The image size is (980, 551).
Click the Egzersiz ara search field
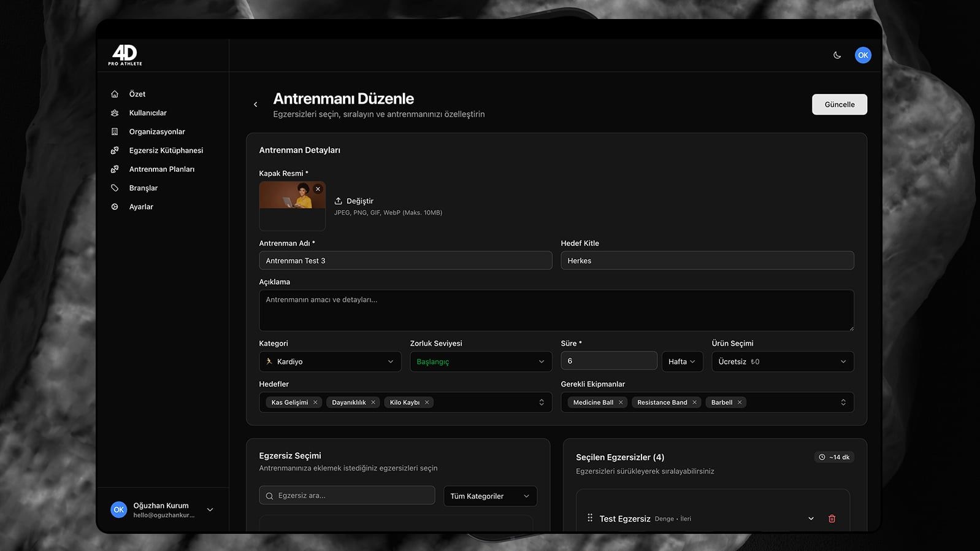pyautogui.click(x=347, y=495)
